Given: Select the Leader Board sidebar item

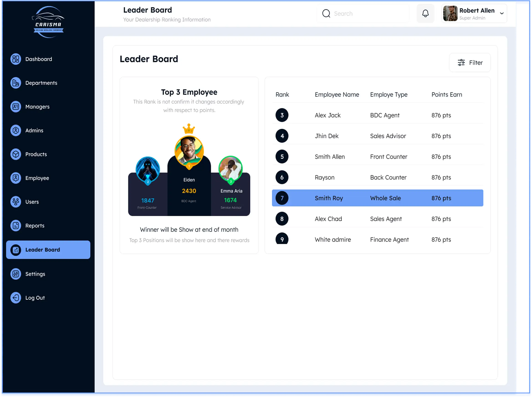Looking at the screenshot, I should coord(48,250).
